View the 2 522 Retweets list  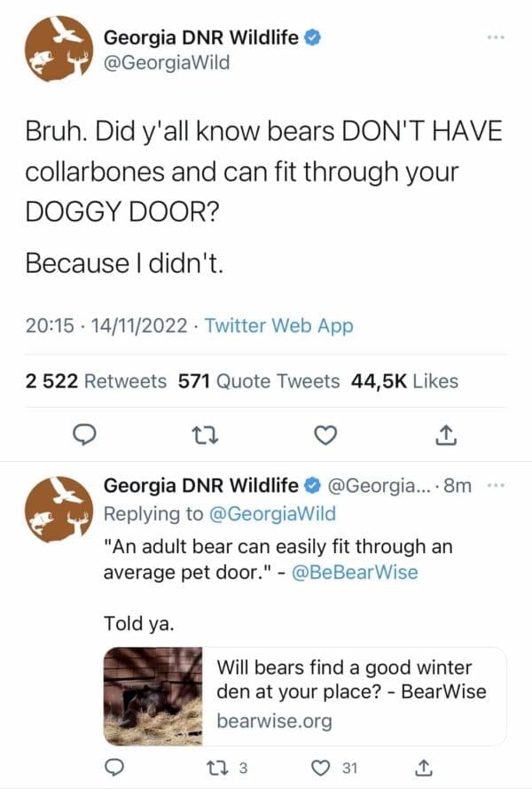point(96,381)
